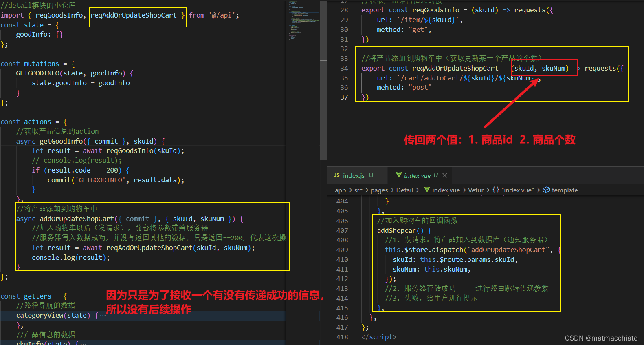This screenshot has height=345, width=644.
Task: Close the index.vue tab
Action: click(x=445, y=175)
